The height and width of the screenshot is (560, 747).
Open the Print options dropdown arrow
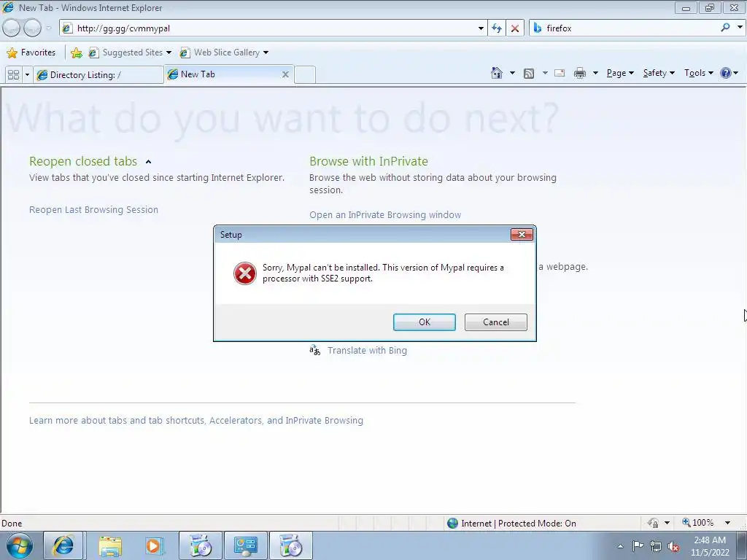pos(595,73)
